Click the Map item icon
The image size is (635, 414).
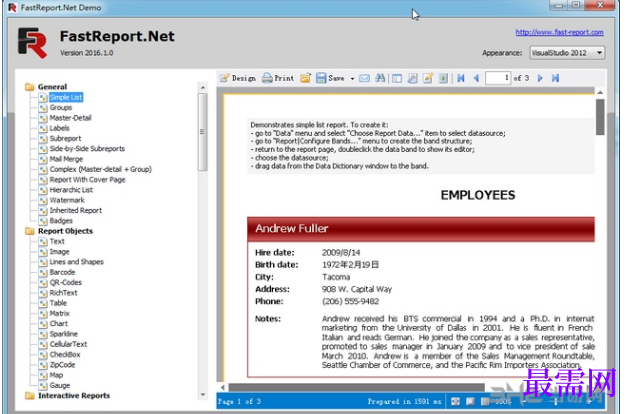[x=43, y=375]
